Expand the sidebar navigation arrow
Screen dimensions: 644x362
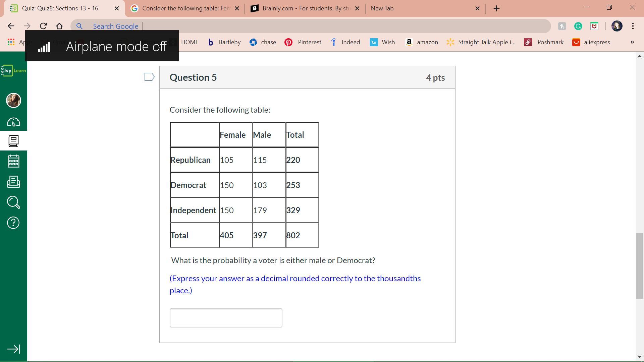point(13,349)
